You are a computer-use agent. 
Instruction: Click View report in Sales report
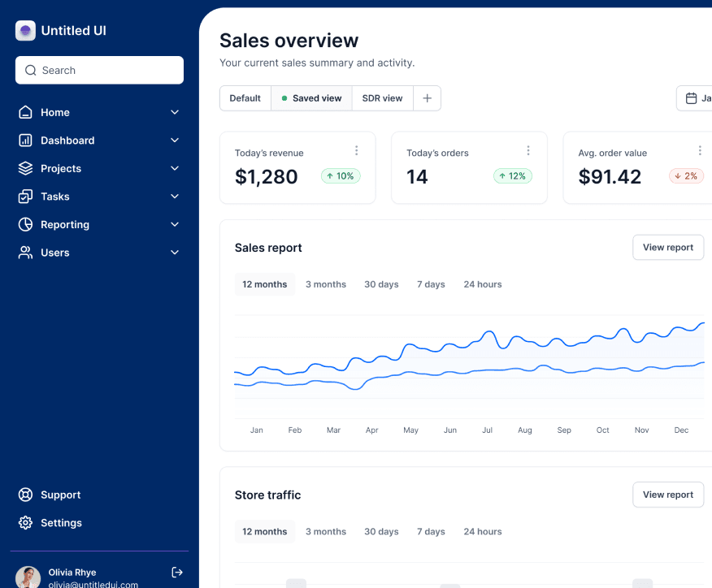[668, 247]
